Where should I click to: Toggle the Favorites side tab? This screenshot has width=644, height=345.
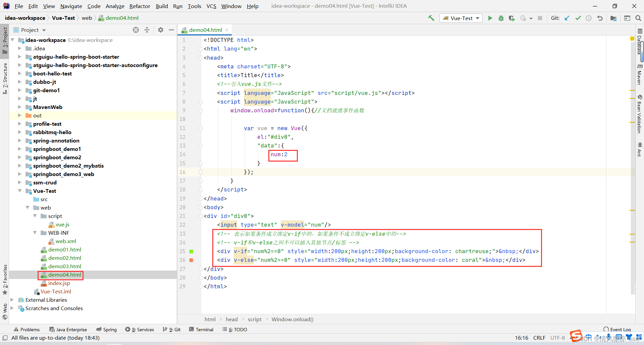tap(5, 280)
